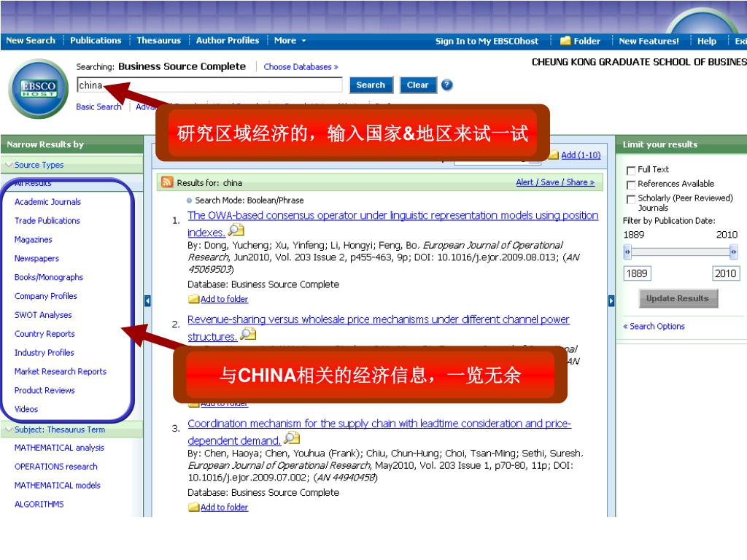Open the Thesaurus menu item

click(158, 41)
